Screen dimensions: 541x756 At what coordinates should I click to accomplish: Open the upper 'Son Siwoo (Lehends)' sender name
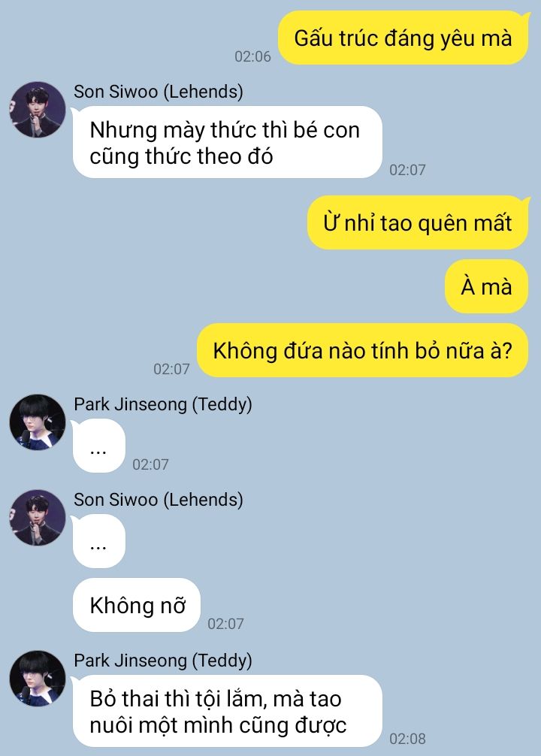158,92
